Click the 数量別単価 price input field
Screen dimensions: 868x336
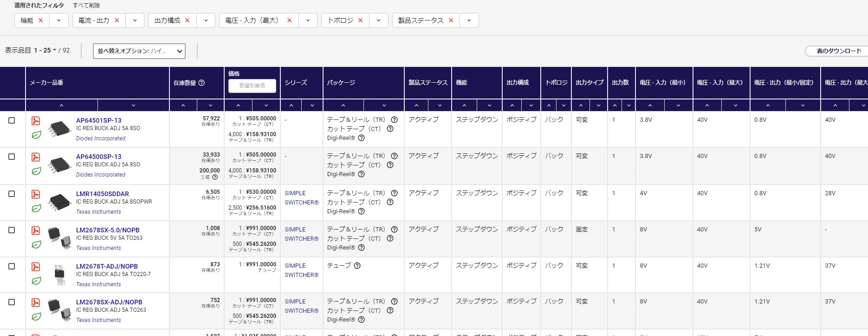(x=252, y=86)
